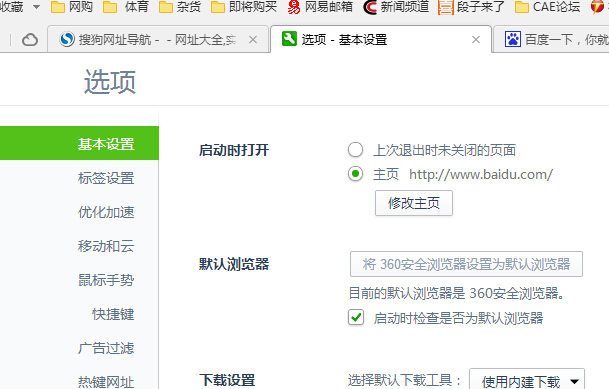Select the 选项 - 基本设置 tab
Image resolution: width=609 pixels, height=389 pixels.
pyautogui.click(x=381, y=39)
